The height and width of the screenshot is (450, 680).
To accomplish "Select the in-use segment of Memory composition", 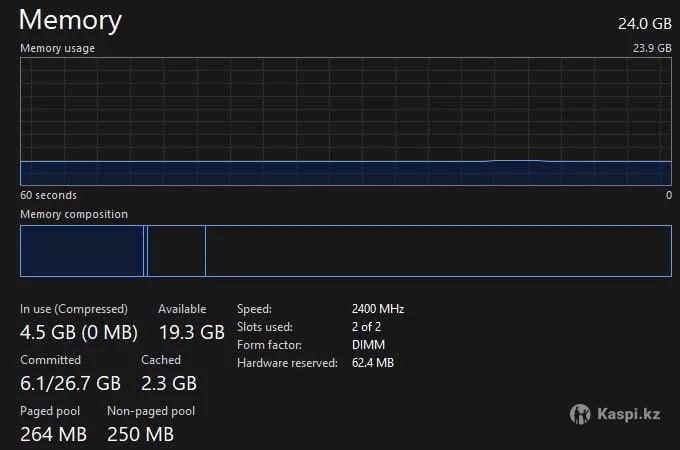I will [82, 250].
